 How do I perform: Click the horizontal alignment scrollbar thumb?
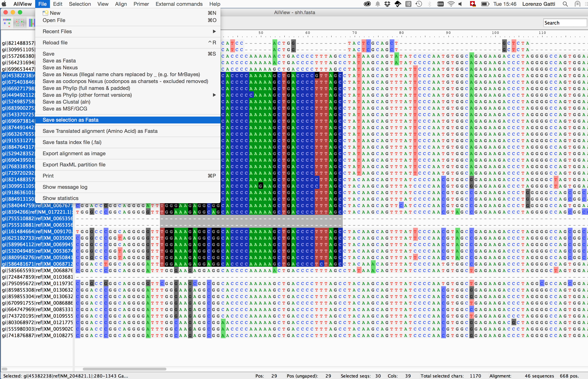click(125, 369)
